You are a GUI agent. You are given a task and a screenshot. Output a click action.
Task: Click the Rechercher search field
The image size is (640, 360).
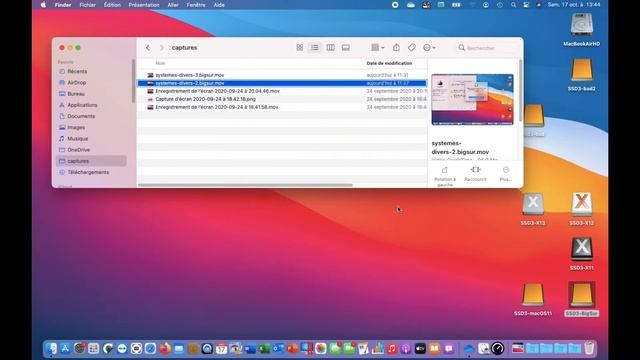point(486,48)
